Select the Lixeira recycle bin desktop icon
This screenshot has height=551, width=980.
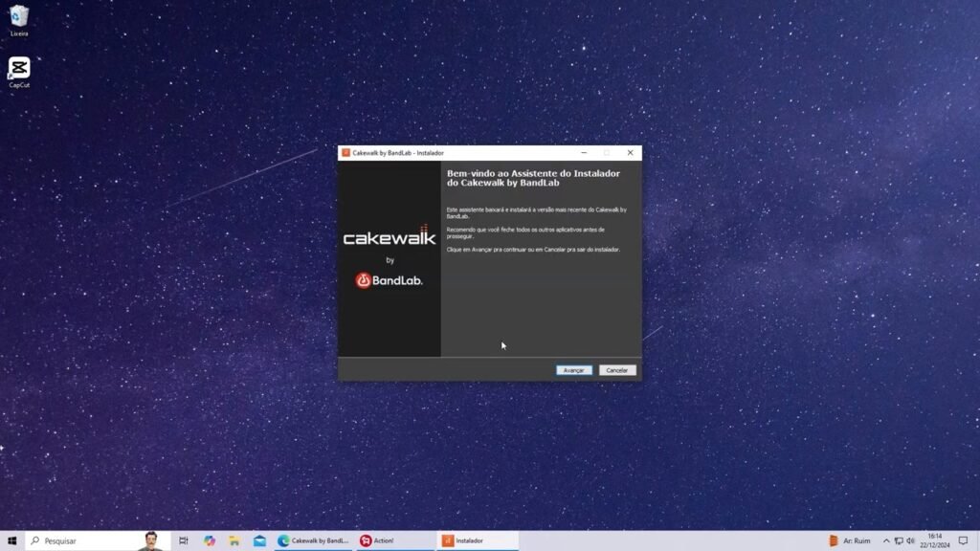pyautogui.click(x=19, y=20)
